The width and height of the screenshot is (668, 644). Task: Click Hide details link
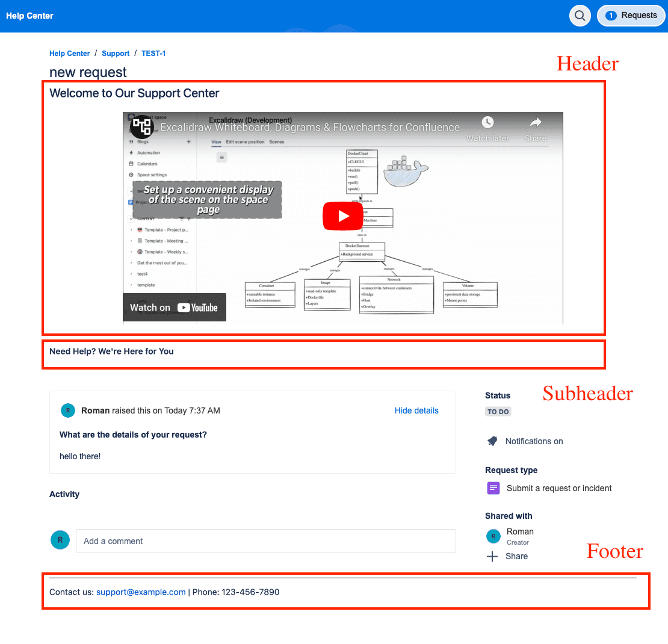point(416,410)
